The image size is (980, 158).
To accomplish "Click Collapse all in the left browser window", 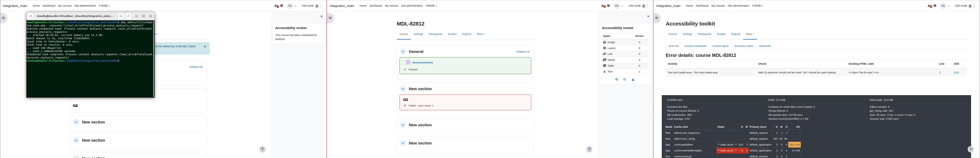I will 196,67.
